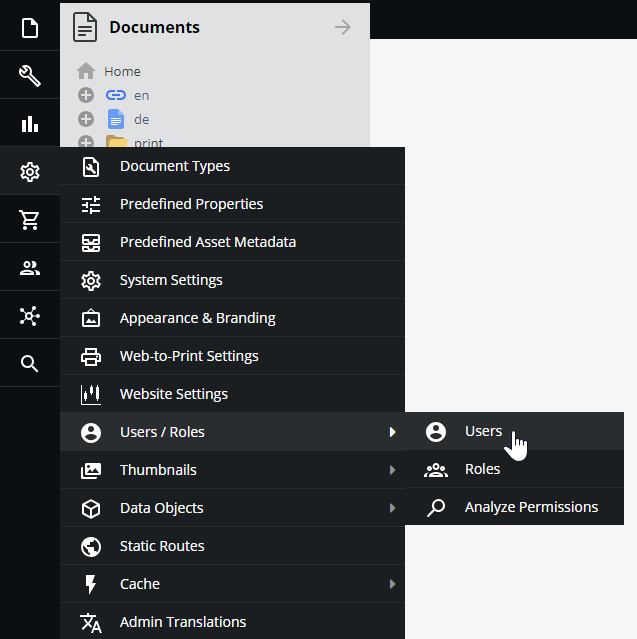
Task: Open Admin Translations menu entry
Action: pos(182,622)
